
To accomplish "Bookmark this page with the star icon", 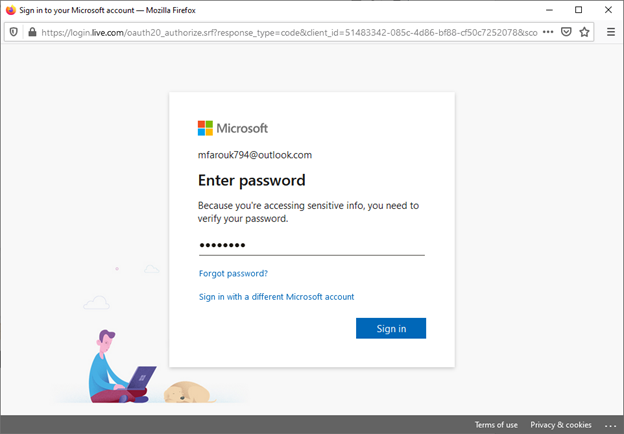I will click(584, 32).
